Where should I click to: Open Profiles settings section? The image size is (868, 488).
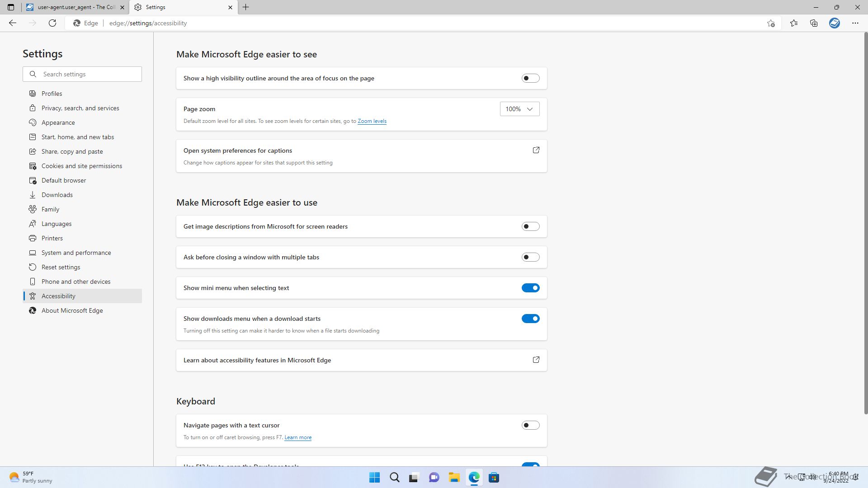tap(82, 94)
